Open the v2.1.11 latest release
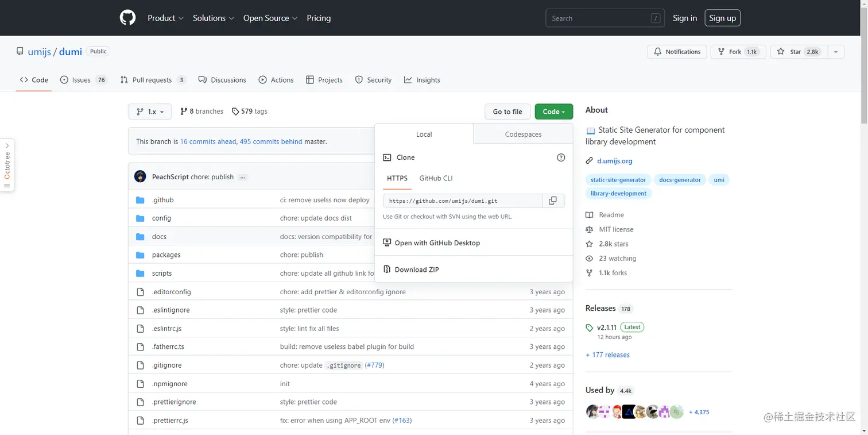The height and width of the screenshot is (435, 868). click(607, 328)
